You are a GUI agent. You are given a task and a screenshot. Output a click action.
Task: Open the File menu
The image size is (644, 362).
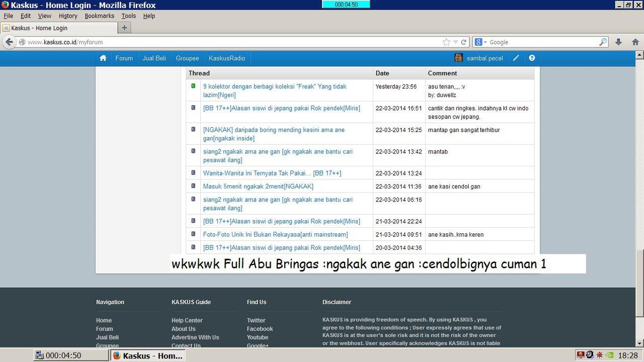click(x=8, y=16)
